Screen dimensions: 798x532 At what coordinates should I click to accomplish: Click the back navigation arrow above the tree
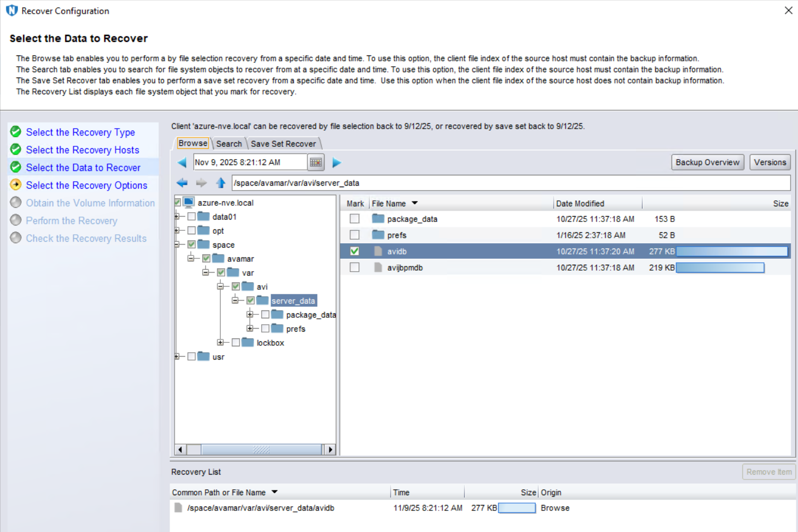click(x=181, y=183)
